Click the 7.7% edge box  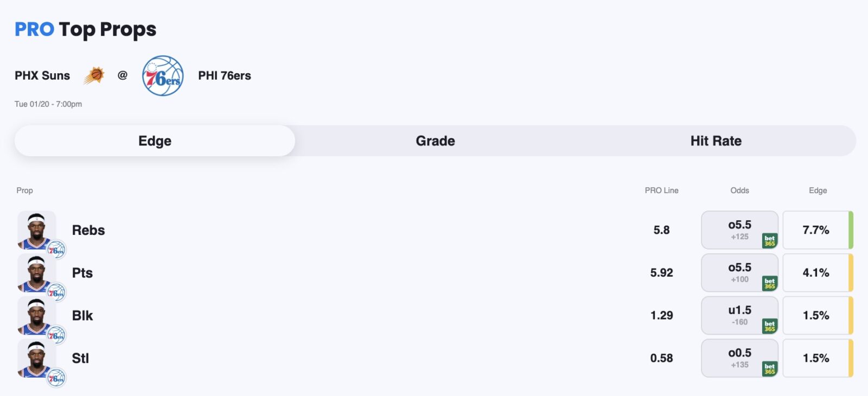point(816,230)
